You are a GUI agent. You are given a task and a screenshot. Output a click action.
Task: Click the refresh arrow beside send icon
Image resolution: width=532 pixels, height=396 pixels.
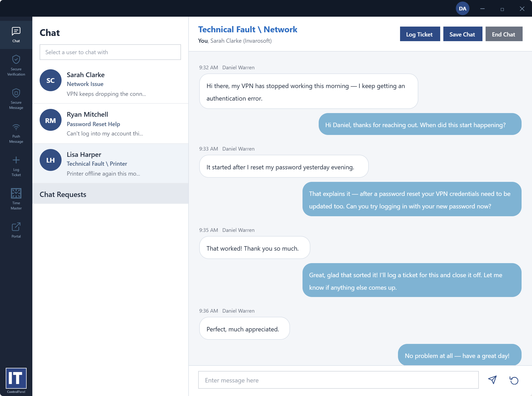tap(514, 380)
